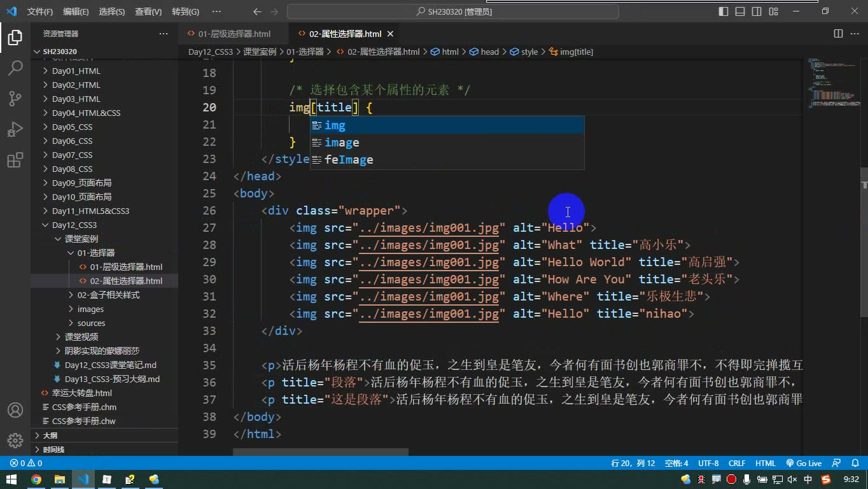Image resolution: width=868 pixels, height=489 pixels.
Task: Open the Manage settings gear
Action: (x=15, y=440)
